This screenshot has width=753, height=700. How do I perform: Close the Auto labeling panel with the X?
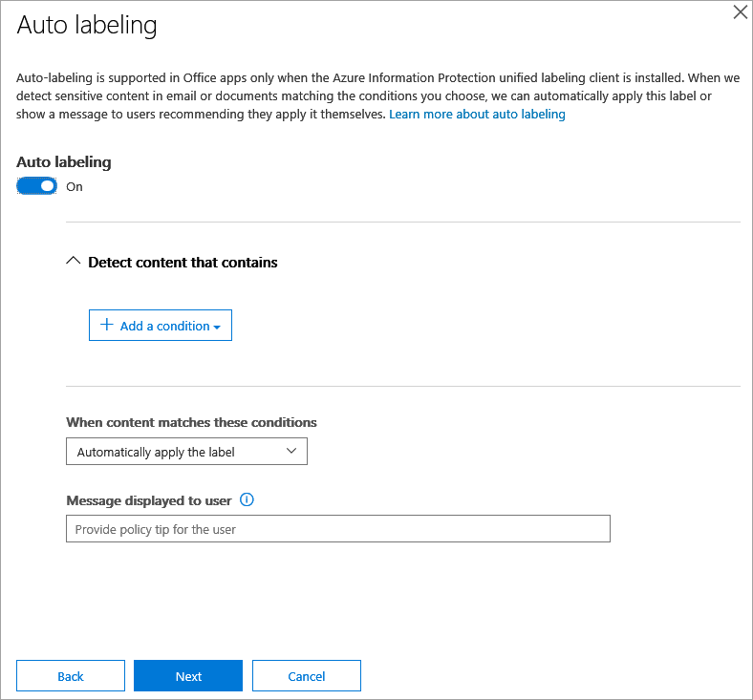740,12
